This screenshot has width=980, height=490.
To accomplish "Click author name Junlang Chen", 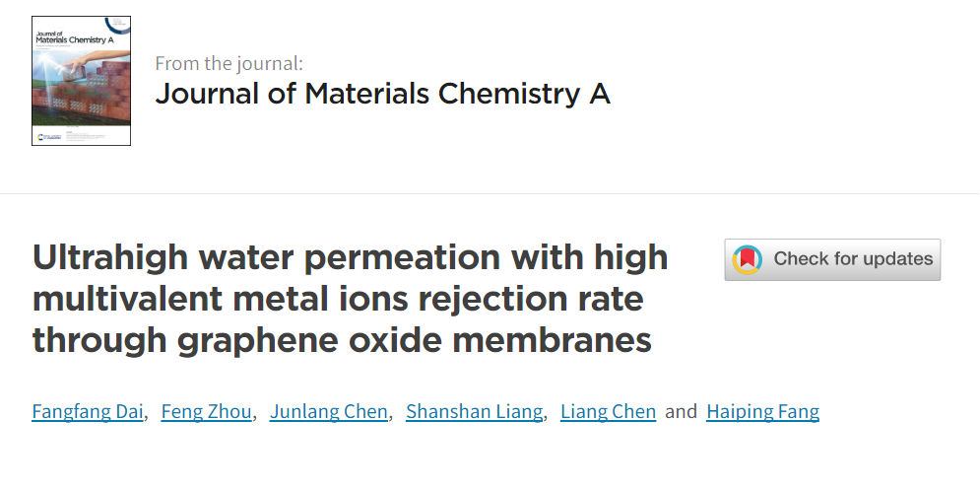I will [329, 411].
